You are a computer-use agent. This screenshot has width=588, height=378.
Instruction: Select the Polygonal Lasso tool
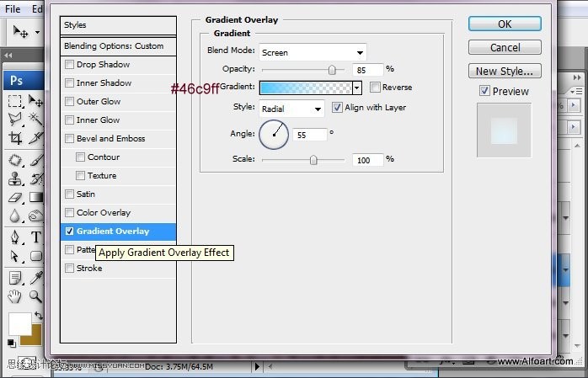click(x=15, y=120)
